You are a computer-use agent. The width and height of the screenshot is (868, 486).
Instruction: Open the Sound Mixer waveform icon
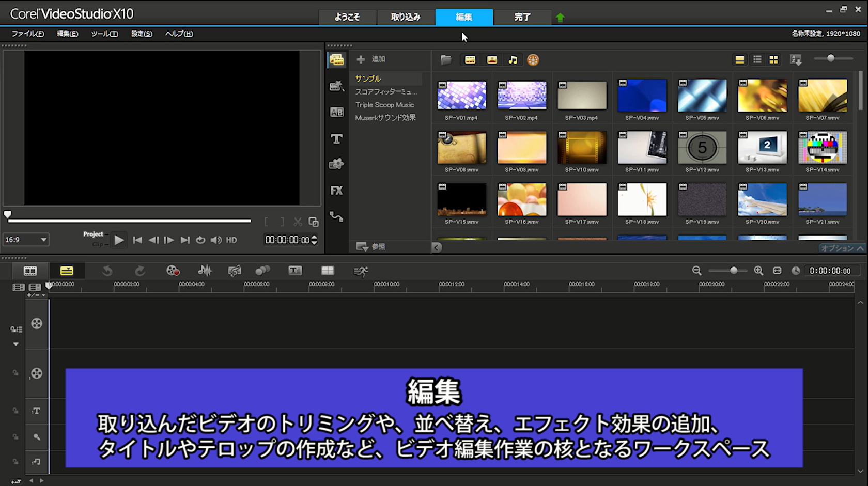pyautogui.click(x=205, y=271)
